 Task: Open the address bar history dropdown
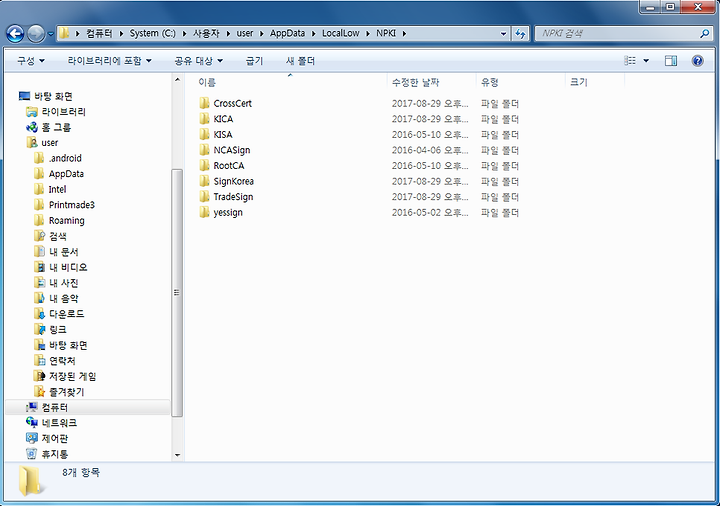(x=503, y=34)
